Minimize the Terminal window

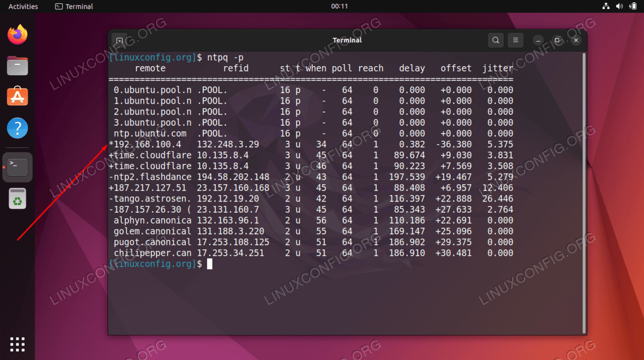pos(539,40)
